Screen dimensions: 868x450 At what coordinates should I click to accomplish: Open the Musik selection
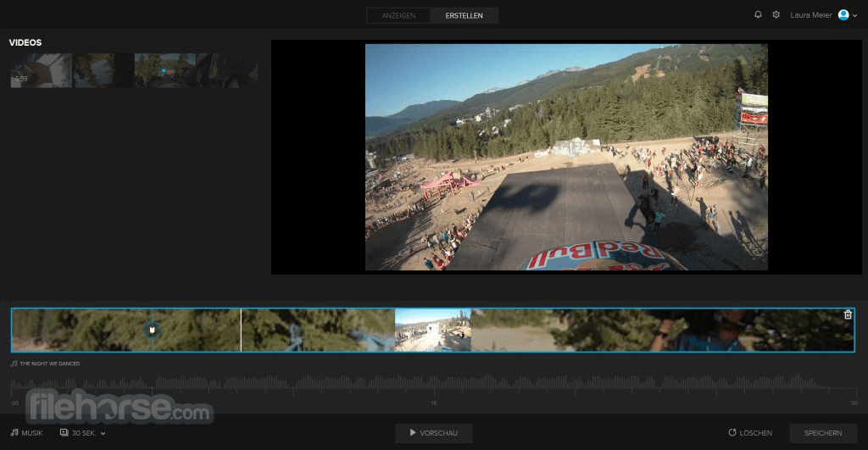[27, 432]
